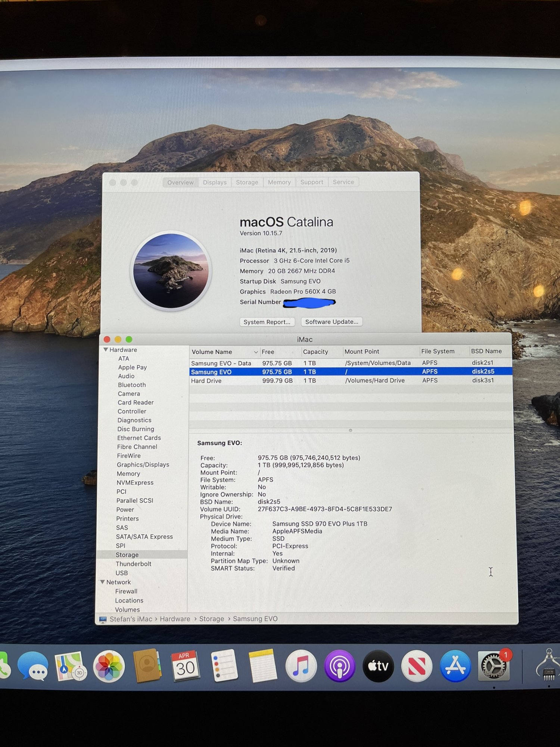Collapse the Hardware section triangle
Image resolution: width=560 pixels, height=747 pixels.
106,350
